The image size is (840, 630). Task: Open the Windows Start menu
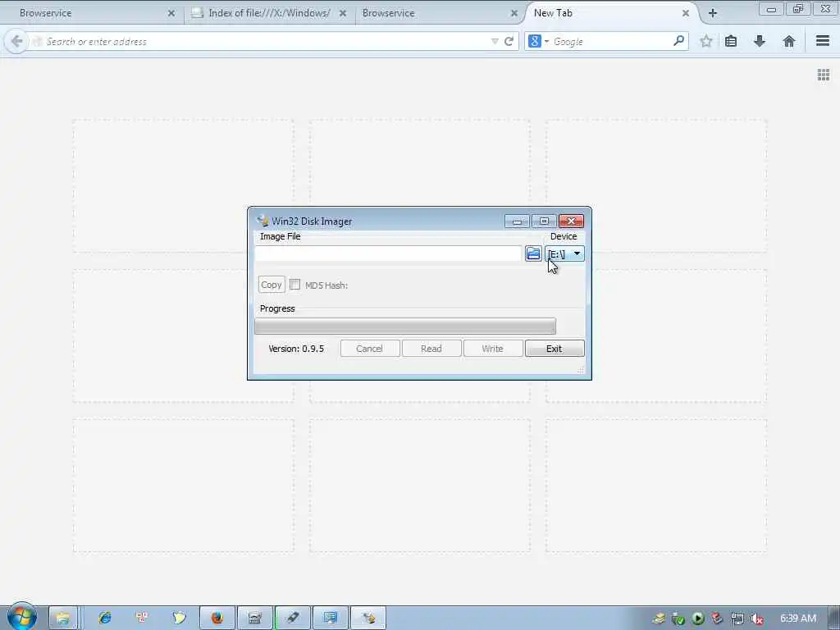(21, 617)
